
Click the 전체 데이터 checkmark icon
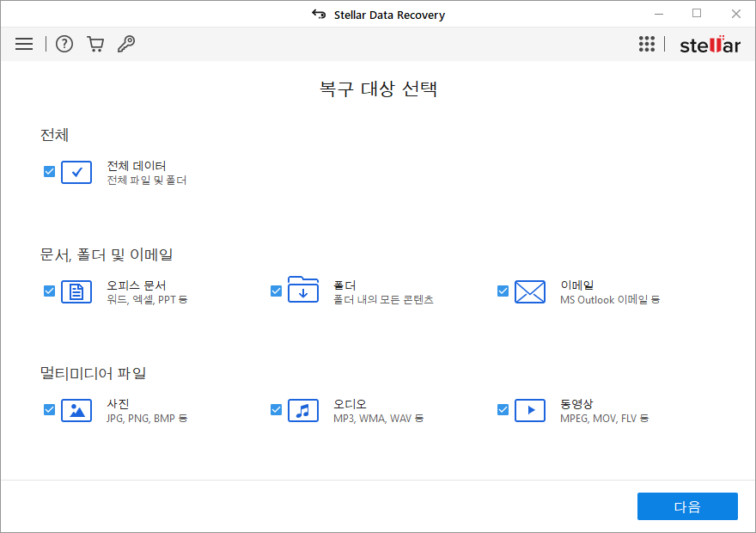(76, 172)
